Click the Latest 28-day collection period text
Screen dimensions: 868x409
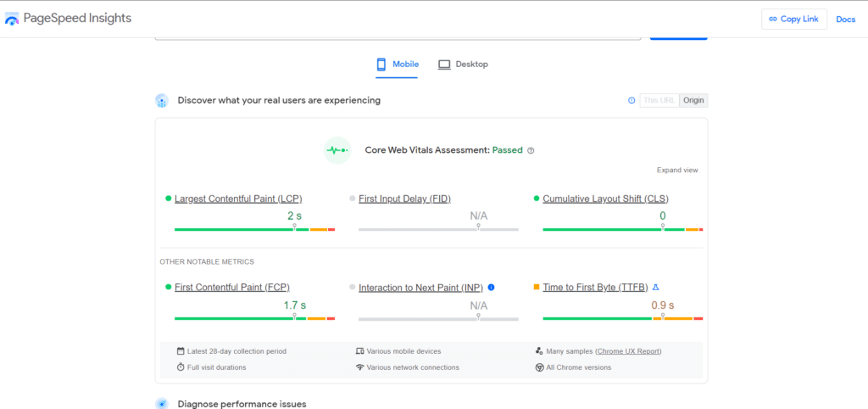(237, 351)
